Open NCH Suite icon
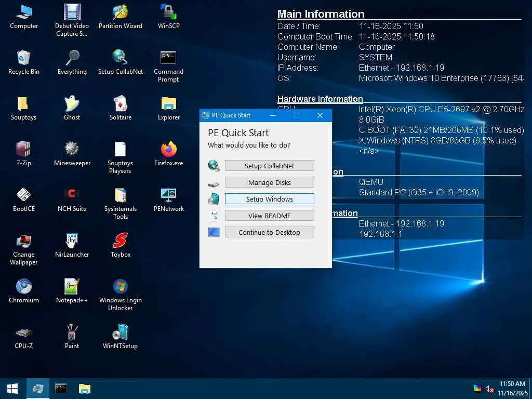This screenshot has width=532, height=399. pyautogui.click(x=72, y=200)
